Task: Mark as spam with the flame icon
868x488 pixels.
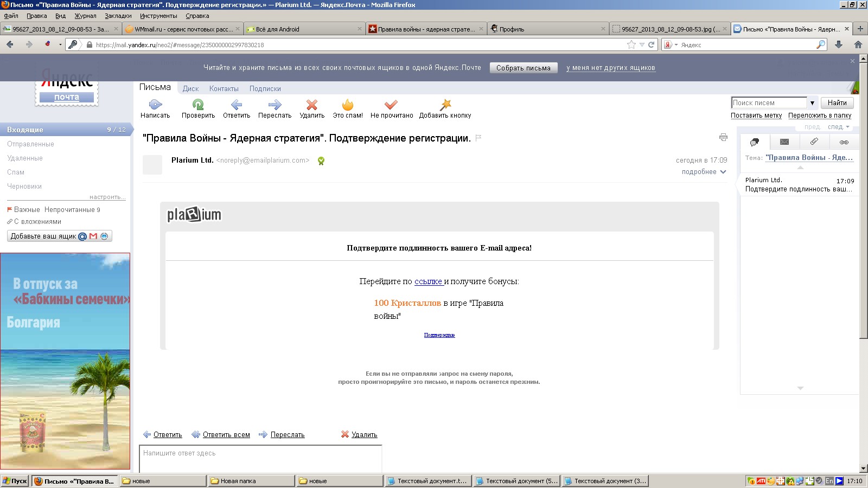Action: coord(348,104)
